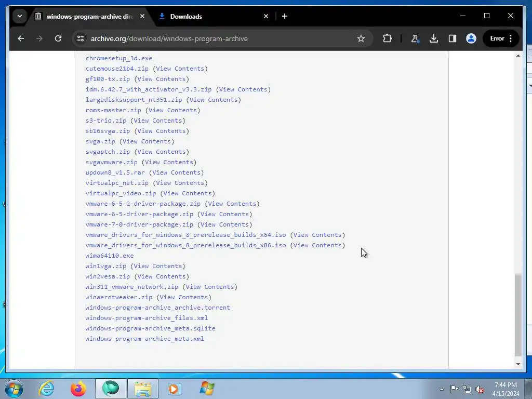Download windows-program-archive_archive.torrent

point(158,308)
